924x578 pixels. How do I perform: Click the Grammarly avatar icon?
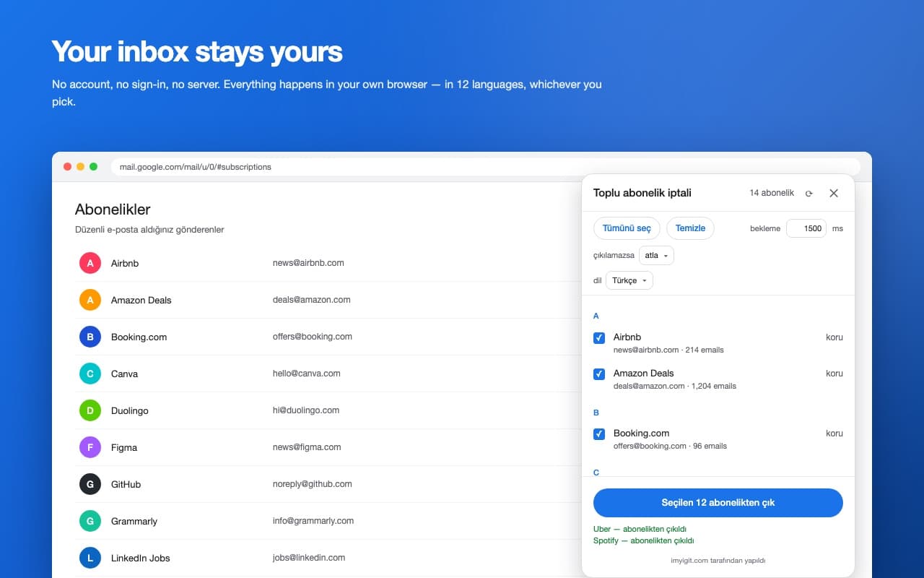90,521
